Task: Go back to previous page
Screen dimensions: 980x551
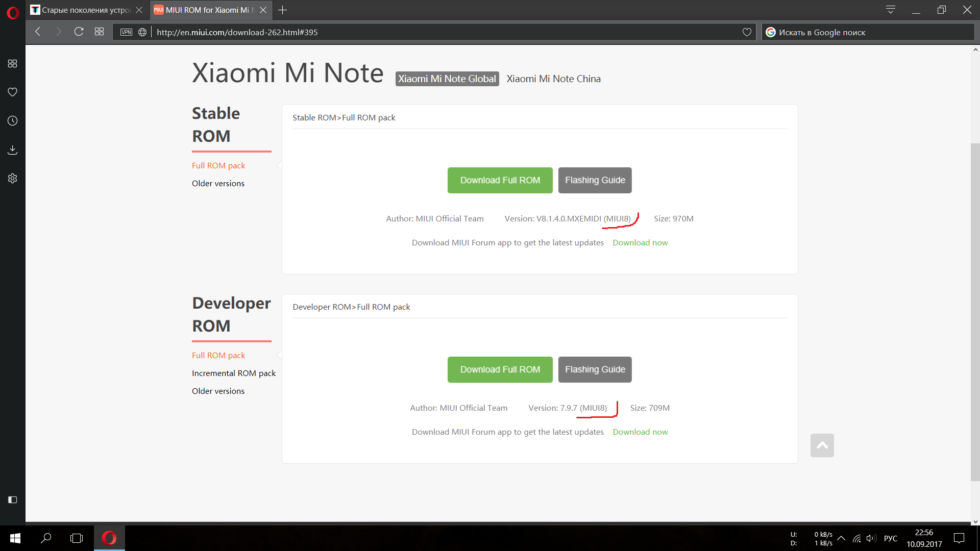Action: click(x=38, y=32)
